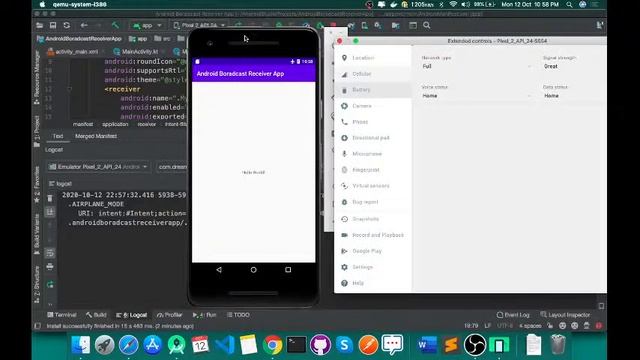Open the com.dream process dropdown in Logcat
Viewport: 640px width, 360px height.
(x=172, y=167)
